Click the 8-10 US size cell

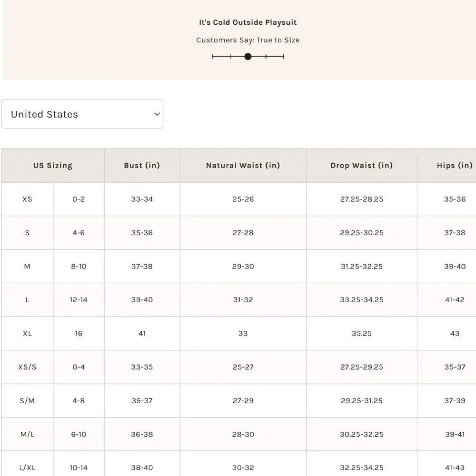(79, 267)
